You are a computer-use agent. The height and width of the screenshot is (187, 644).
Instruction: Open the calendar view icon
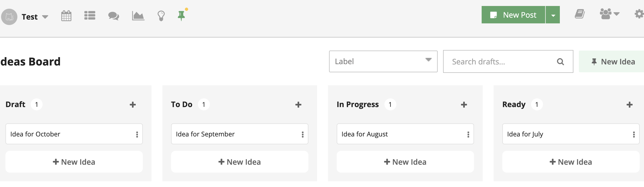tap(66, 16)
